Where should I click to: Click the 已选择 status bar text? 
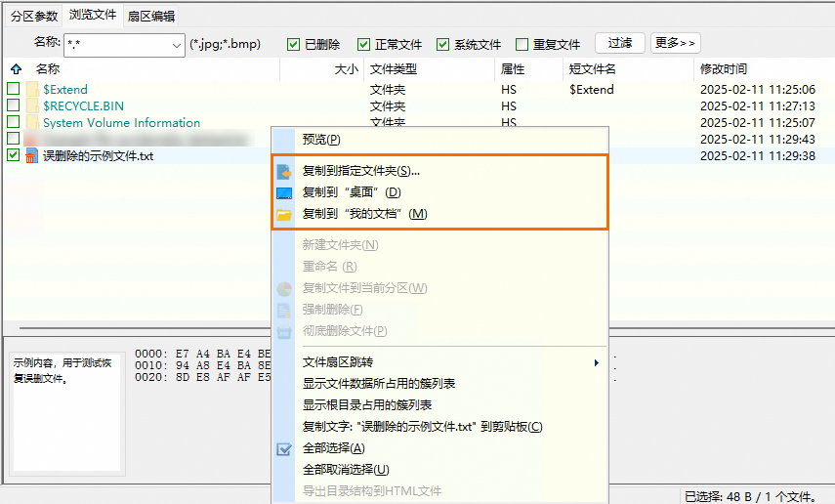[752, 496]
